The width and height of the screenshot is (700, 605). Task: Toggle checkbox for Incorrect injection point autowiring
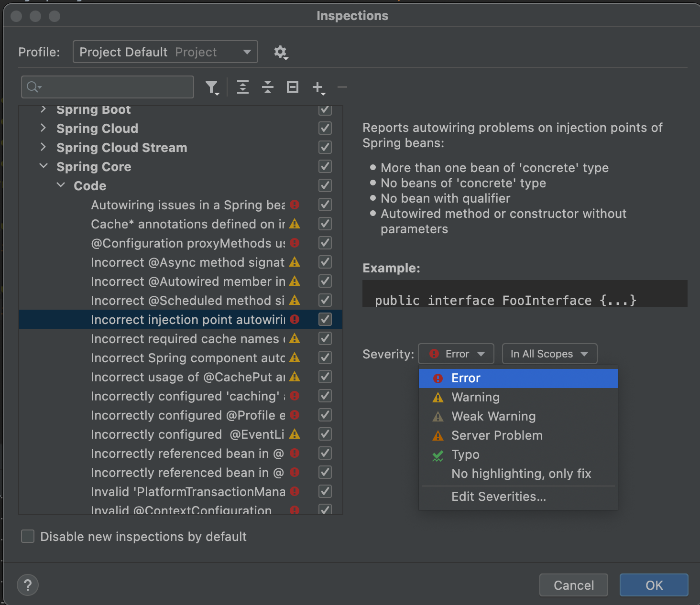pyautogui.click(x=325, y=319)
